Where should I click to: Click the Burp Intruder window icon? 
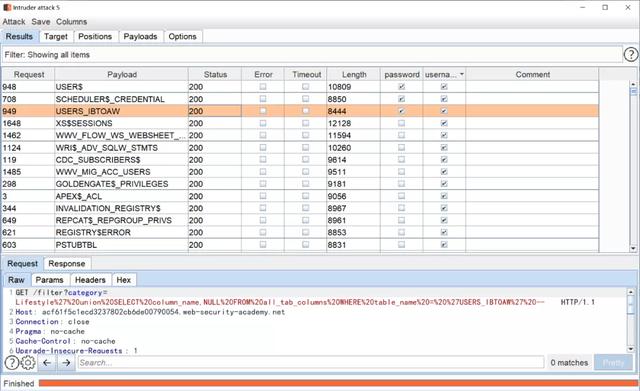click(7, 7)
